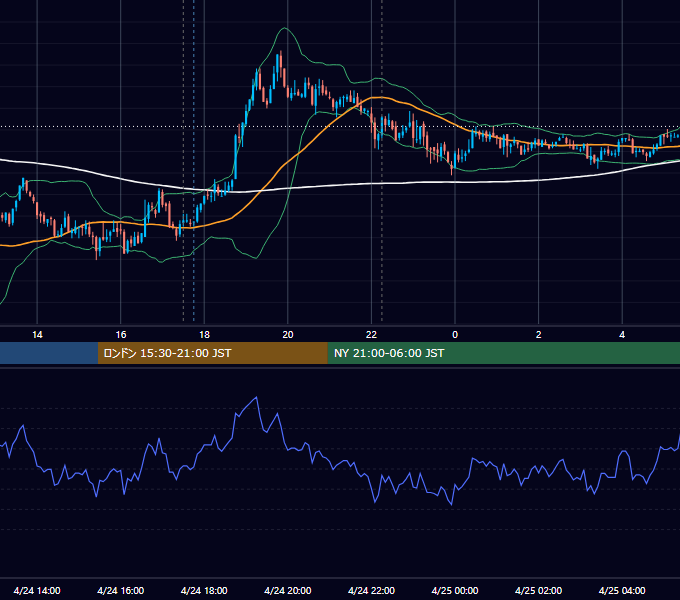Click the 4/24 18:00 time label
680x600 pixels.
(204, 590)
